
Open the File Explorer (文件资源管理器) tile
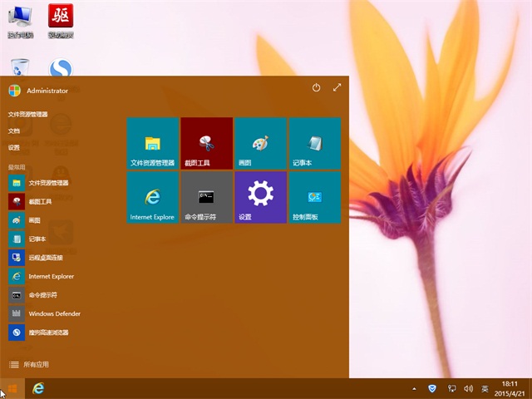[153, 143]
